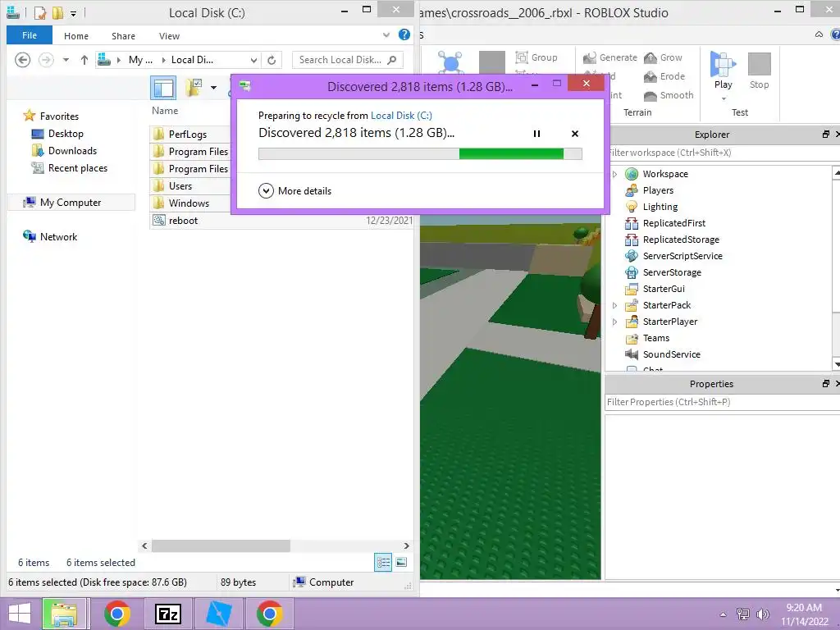Click the Group button in Studio ribbon

pos(536,57)
